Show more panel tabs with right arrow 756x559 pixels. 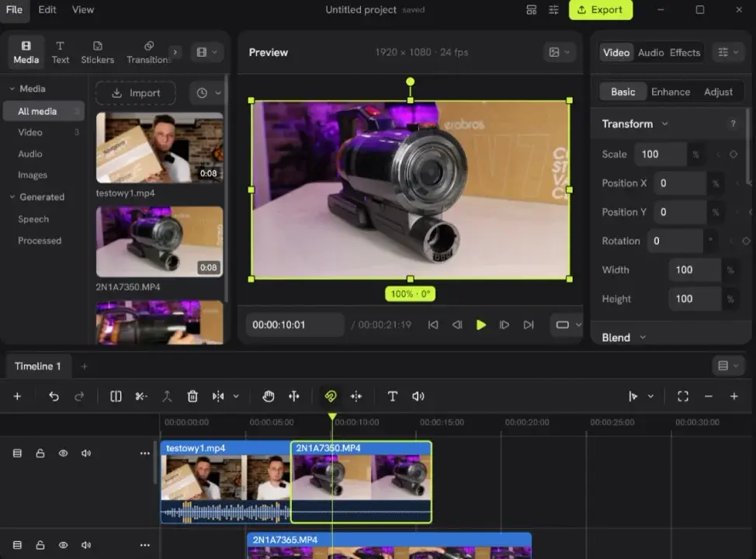click(x=175, y=52)
